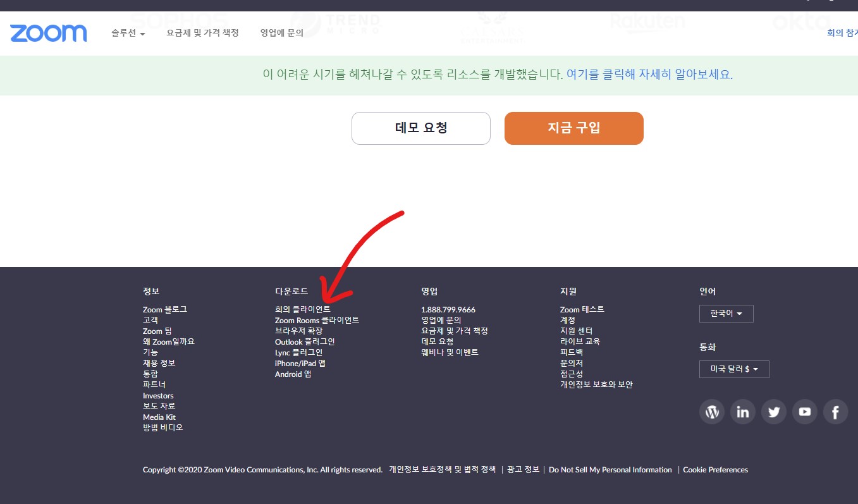Open the 접근성 link
The width and height of the screenshot is (858, 504).
tap(572, 374)
